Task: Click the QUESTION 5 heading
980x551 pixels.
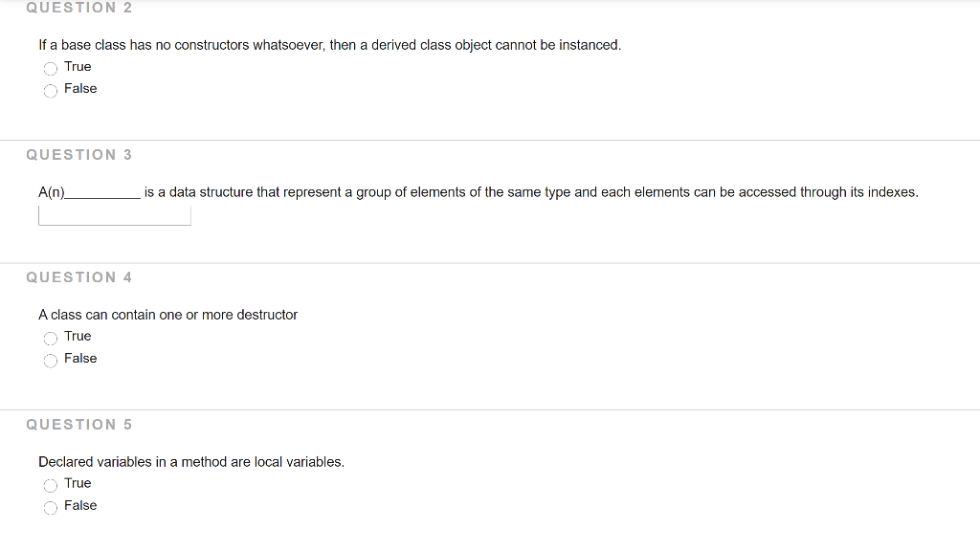Action: coord(79,424)
